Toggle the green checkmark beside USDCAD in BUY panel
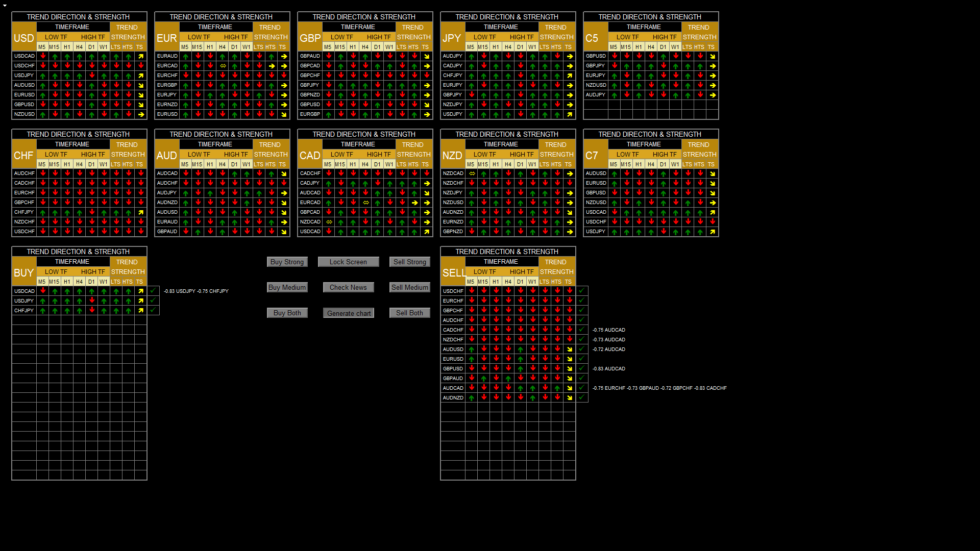 click(153, 291)
